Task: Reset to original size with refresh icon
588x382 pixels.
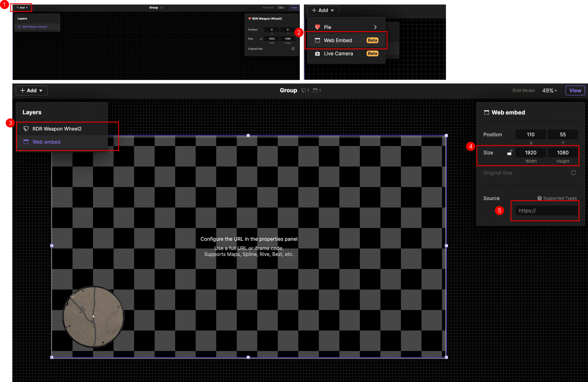Action: pos(573,173)
